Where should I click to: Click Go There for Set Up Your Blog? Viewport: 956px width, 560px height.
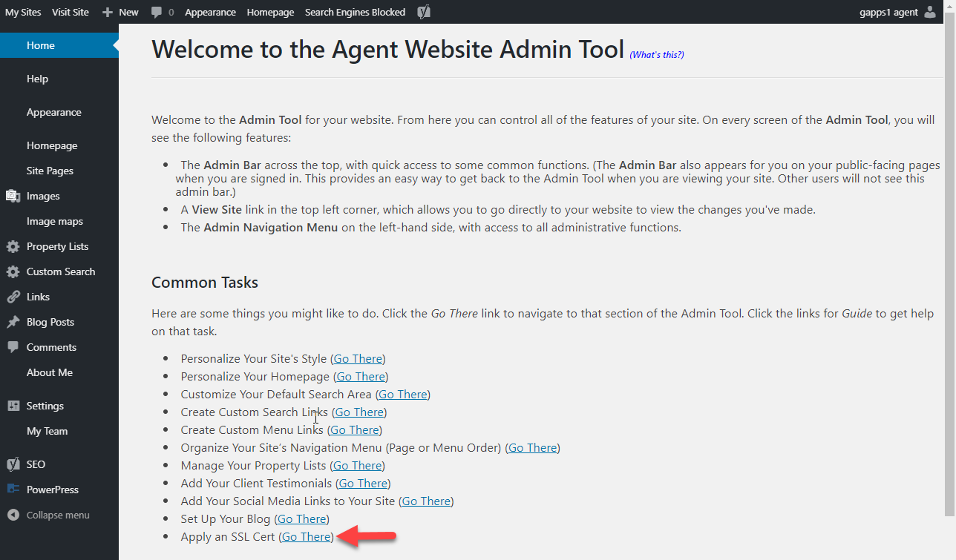pyautogui.click(x=301, y=518)
